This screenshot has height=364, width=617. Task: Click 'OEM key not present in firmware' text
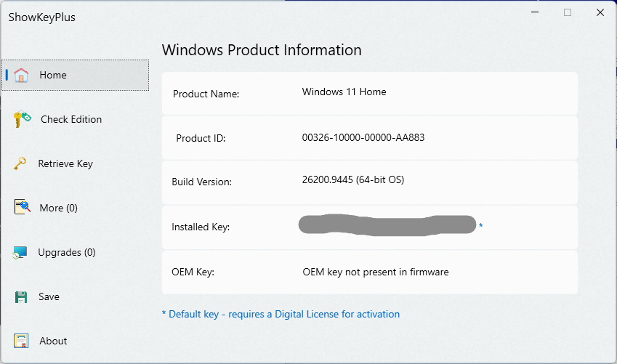pos(376,272)
